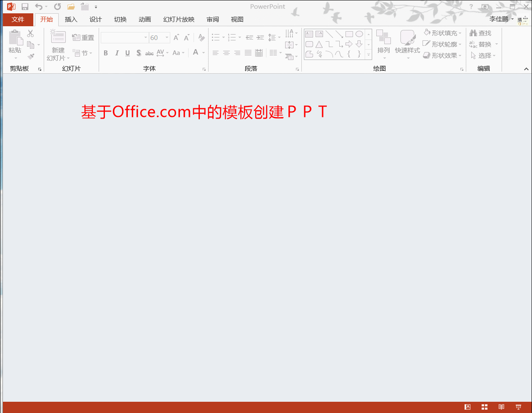Click the Increase Indent icon
The height and width of the screenshot is (413, 532).
click(260, 37)
